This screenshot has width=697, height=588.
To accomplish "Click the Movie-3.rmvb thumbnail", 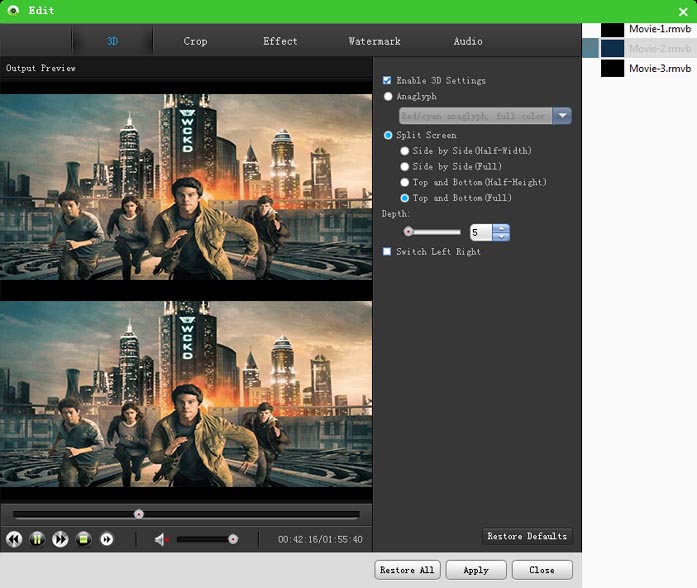I will point(612,68).
